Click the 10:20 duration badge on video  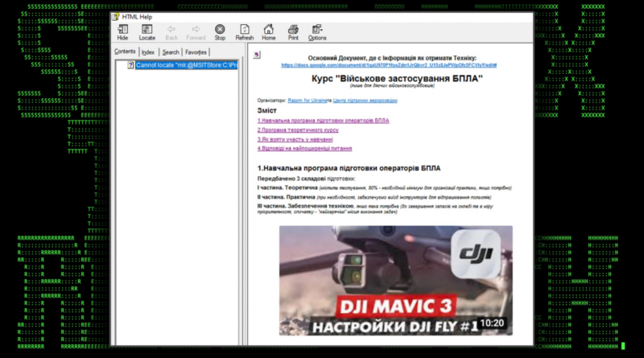(x=492, y=323)
